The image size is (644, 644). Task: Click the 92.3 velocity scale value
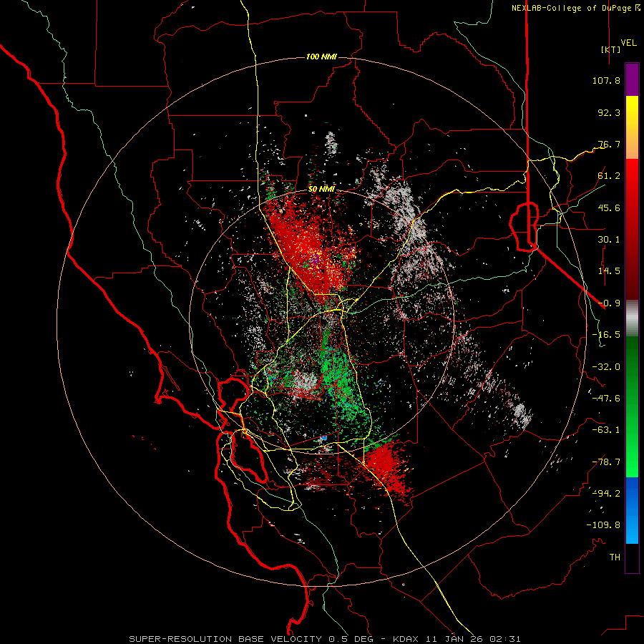point(609,112)
